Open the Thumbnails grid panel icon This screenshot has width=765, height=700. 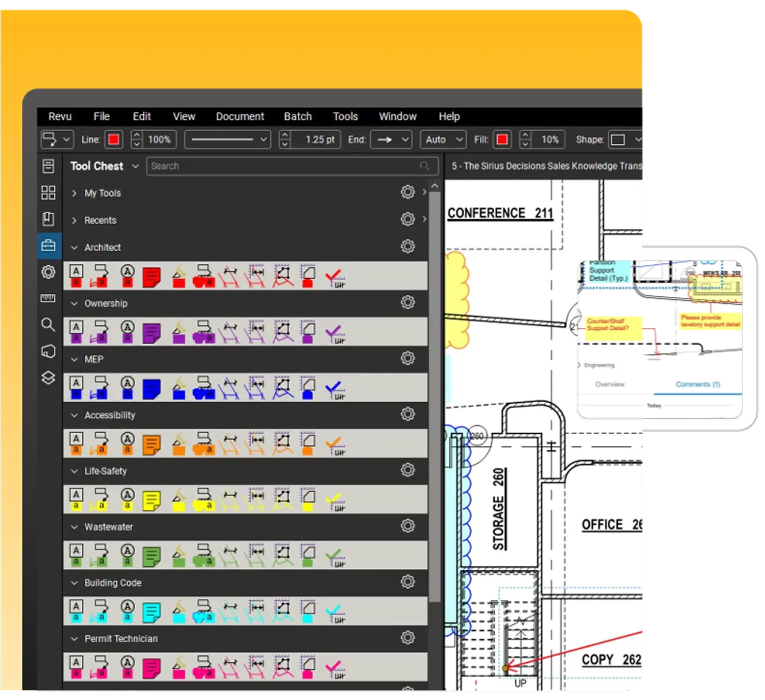(48, 193)
